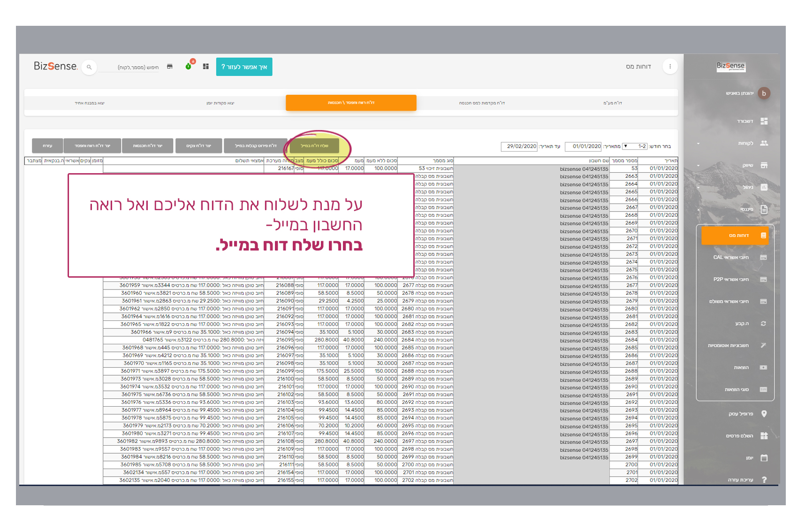The height and width of the screenshot is (532, 798).
Task: Click document number cell 2663
Action: [624, 176]
